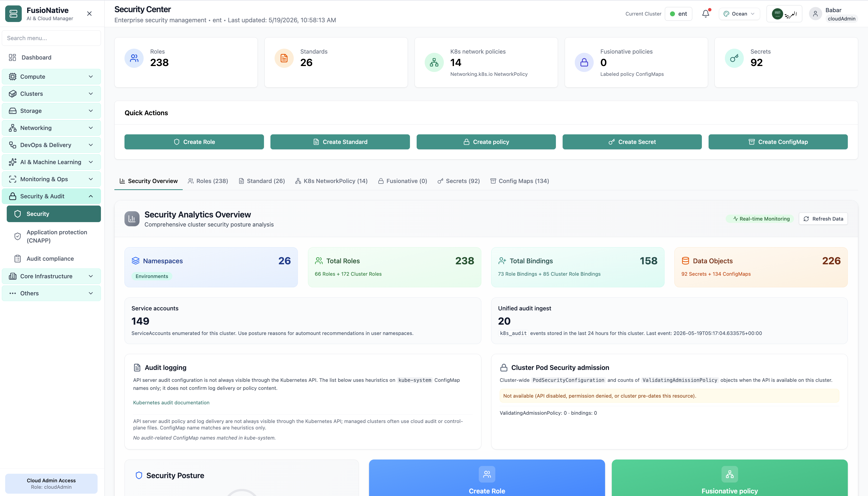
Task: Click the Environments tag under Namespaces
Action: (152, 276)
